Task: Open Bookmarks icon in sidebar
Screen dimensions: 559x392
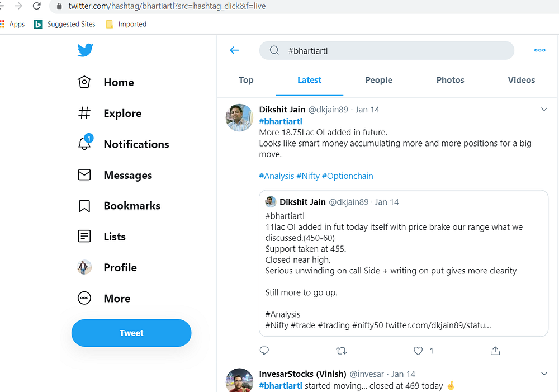Action: (84, 206)
